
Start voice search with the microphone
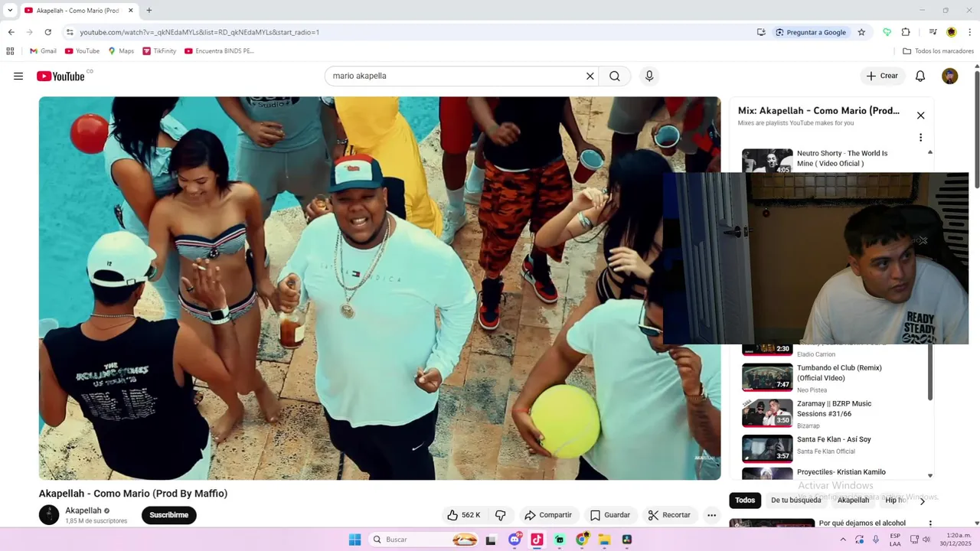click(x=649, y=76)
